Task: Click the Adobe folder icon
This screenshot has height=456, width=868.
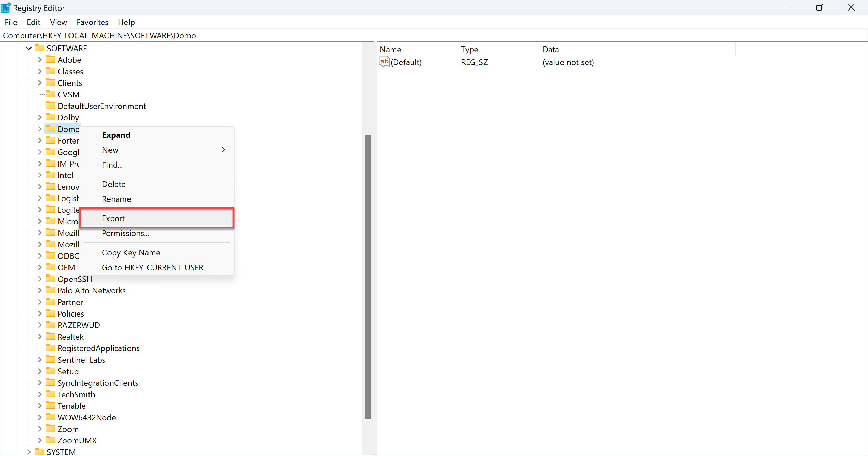Action: 50,60
